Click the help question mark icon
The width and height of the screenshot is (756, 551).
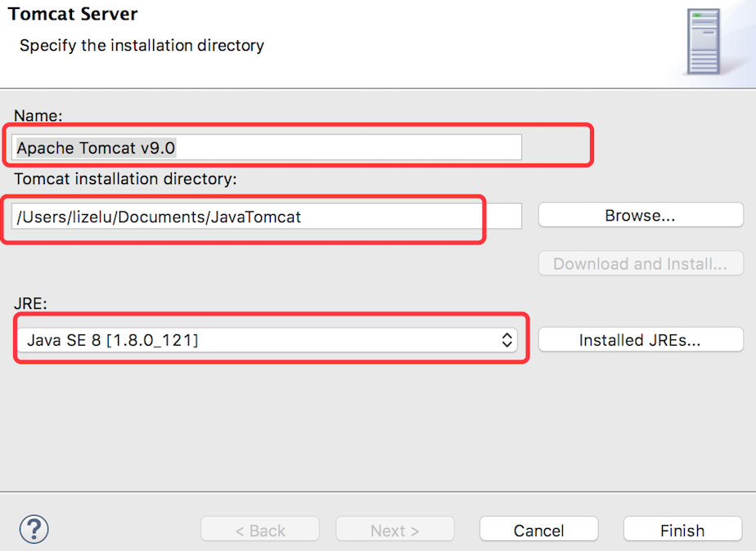[34, 529]
